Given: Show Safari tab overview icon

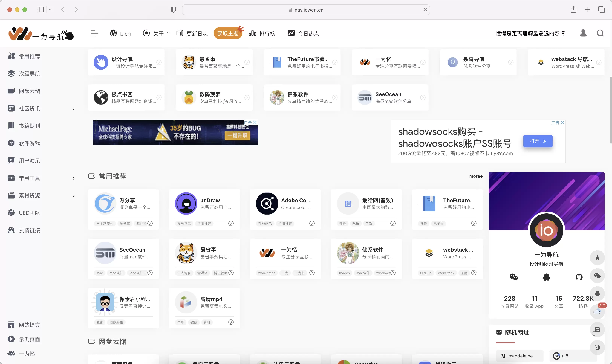Looking at the screenshot, I should pyautogui.click(x=601, y=10).
